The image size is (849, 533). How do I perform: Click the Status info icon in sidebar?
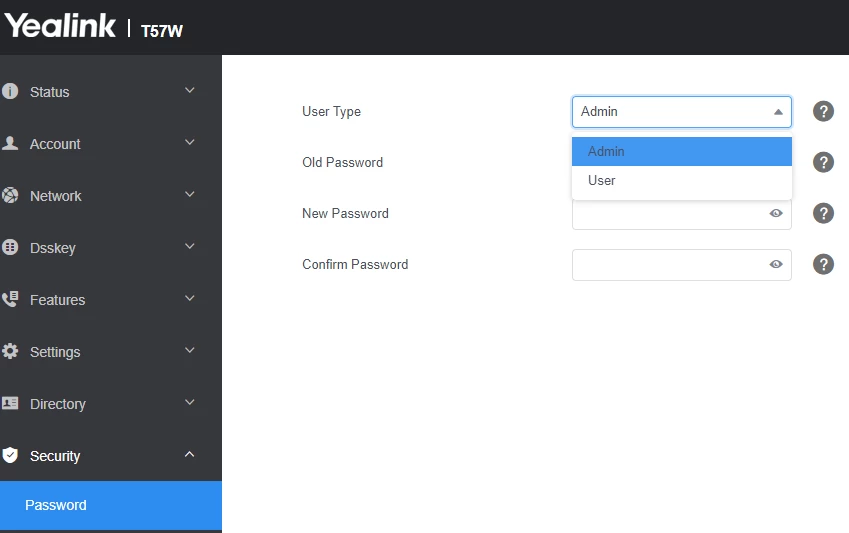pyautogui.click(x=10, y=91)
